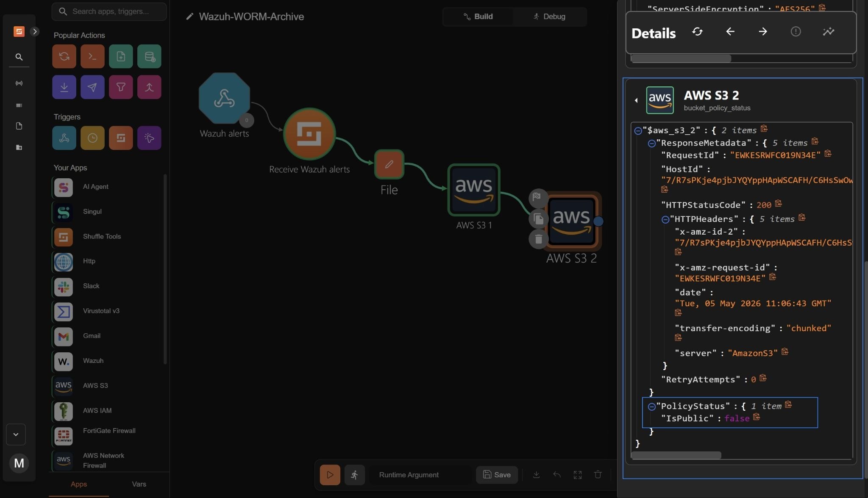Switch to the Vars tab
This screenshot has height=498, width=868.
[139, 484]
